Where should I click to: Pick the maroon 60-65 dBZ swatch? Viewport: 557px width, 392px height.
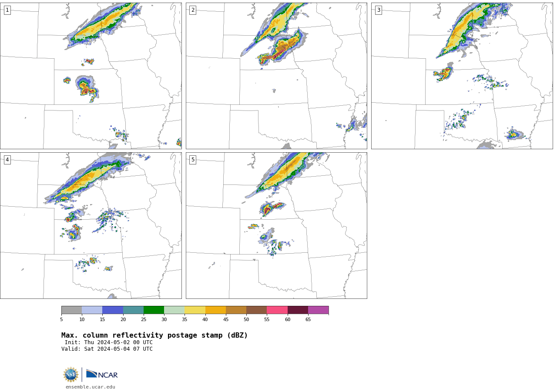pos(298,310)
